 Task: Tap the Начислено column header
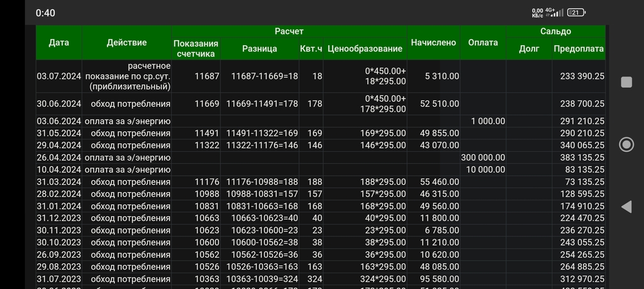[433, 43]
